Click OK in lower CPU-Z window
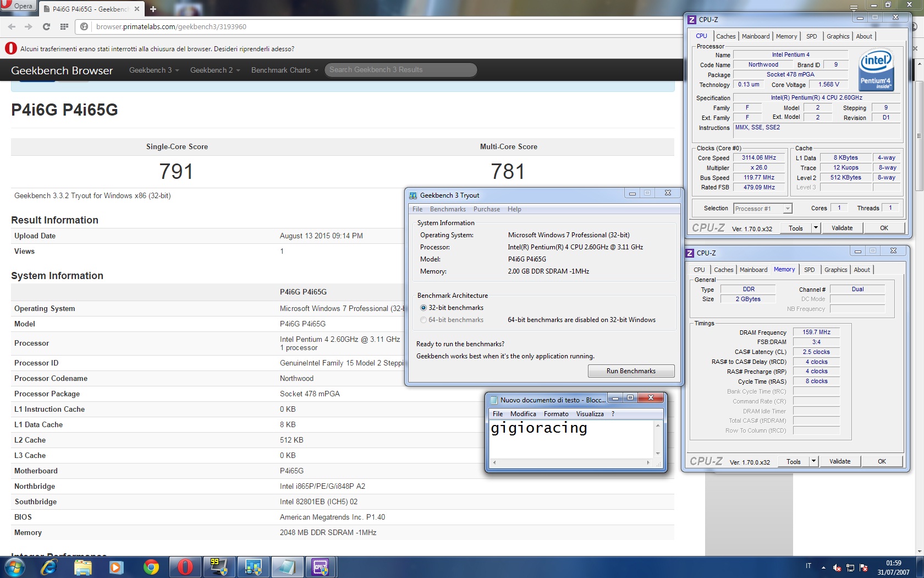Viewport: 924px width, 578px height. [x=882, y=461]
